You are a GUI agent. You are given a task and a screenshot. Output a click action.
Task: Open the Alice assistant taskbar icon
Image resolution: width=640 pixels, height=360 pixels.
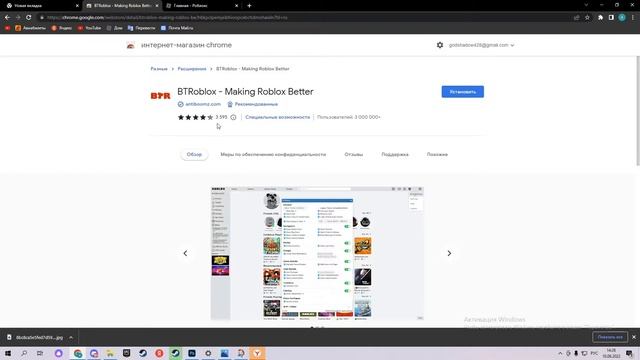[59, 353]
